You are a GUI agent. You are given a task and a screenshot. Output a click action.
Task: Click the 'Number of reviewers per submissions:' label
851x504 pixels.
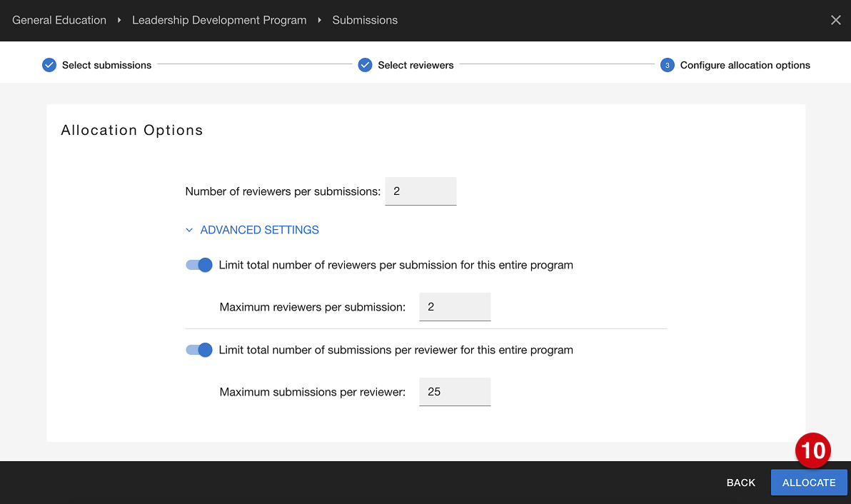click(x=283, y=191)
